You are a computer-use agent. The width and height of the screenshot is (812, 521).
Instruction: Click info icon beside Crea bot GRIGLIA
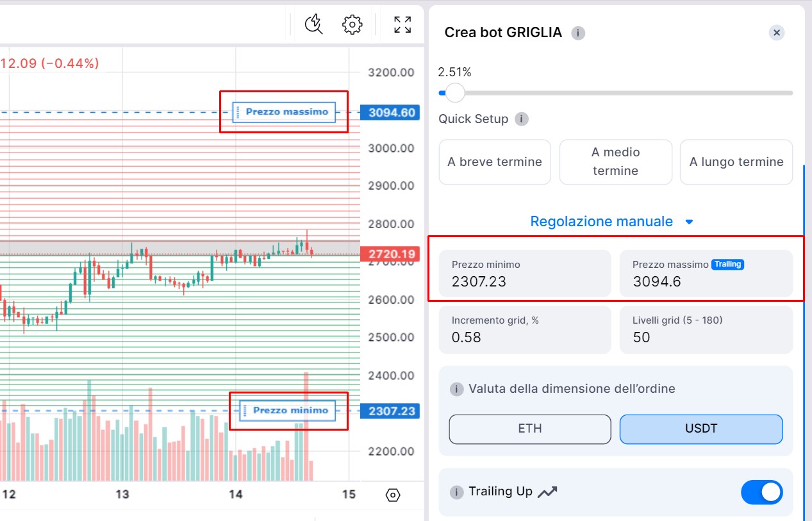[x=578, y=33]
